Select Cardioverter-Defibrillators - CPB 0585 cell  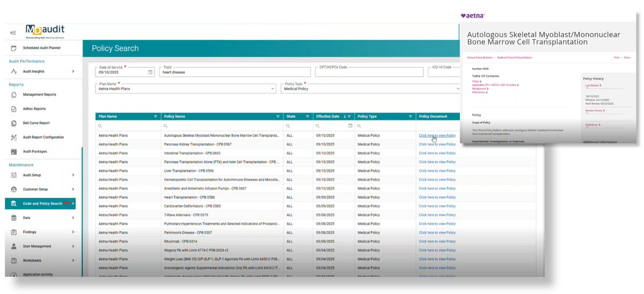(x=222, y=206)
